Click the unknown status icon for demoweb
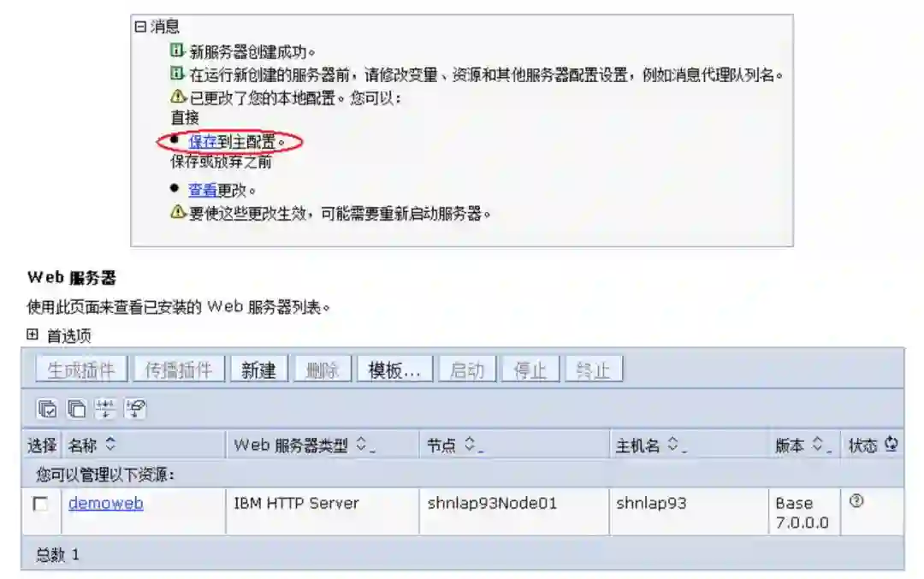Viewport: 924px width, 579px height. [x=856, y=501]
